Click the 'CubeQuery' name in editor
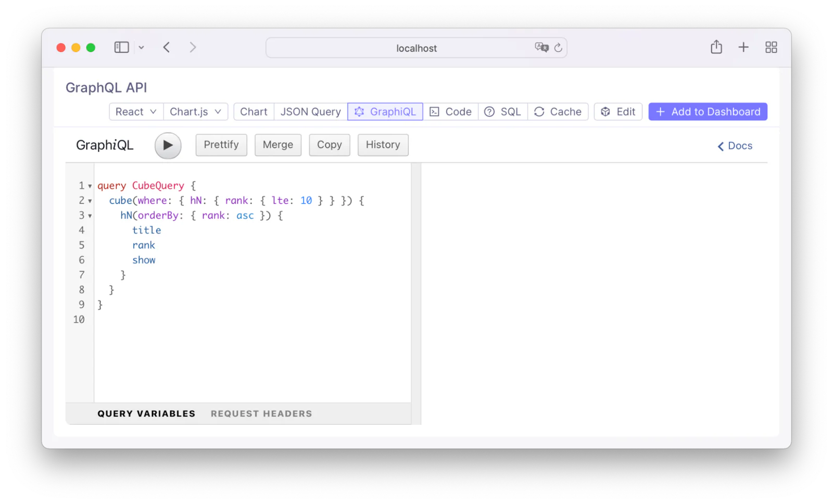 tap(158, 186)
